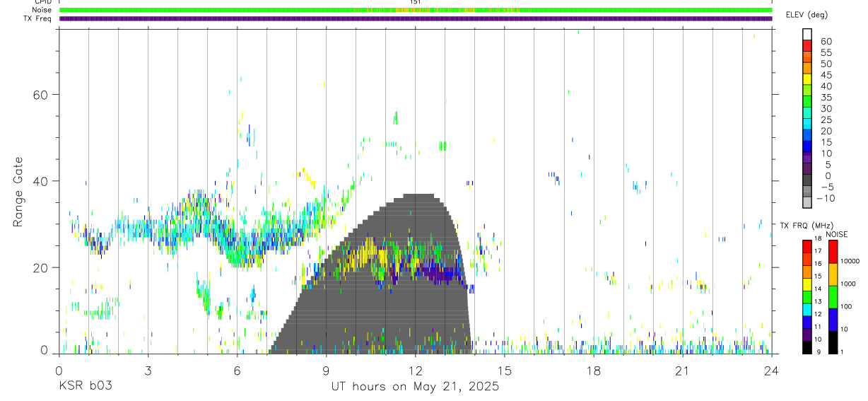Pick the red top segment of the TX FRQ bar
Viewport: 868px width, 401px height.
click(x=807, y=246)
